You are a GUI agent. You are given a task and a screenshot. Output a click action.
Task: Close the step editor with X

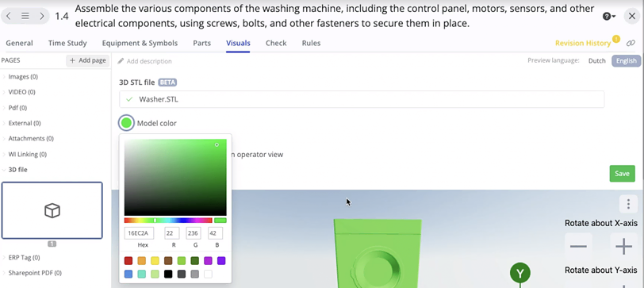631,17
